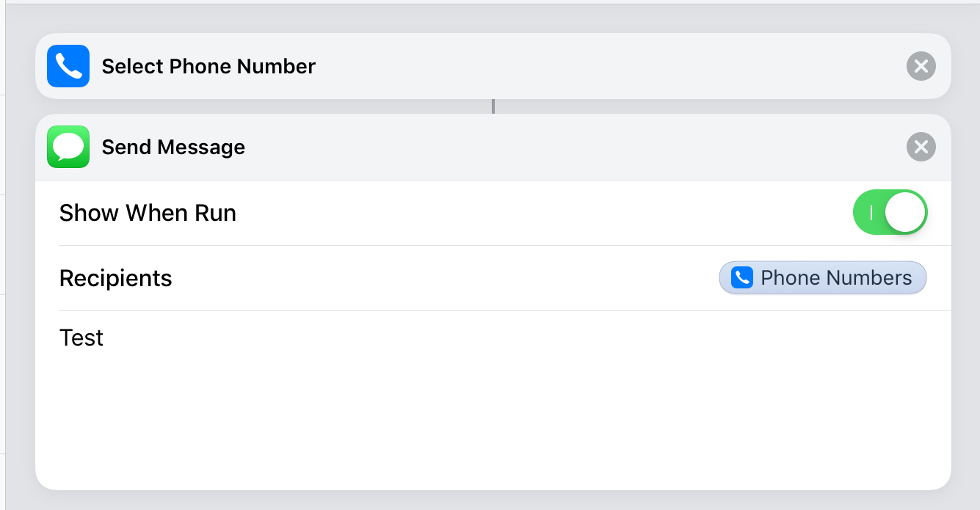Click the connector line between the two actions
The height and width of the screenshot is (510, 980).
[x=493, y=106]
